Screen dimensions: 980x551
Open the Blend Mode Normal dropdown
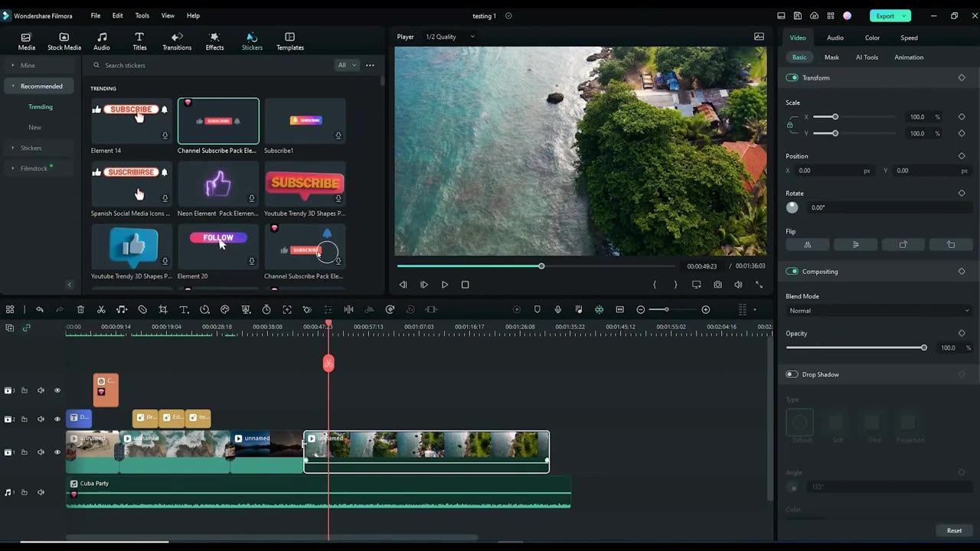pyautogui.click(x=877, y=311)
